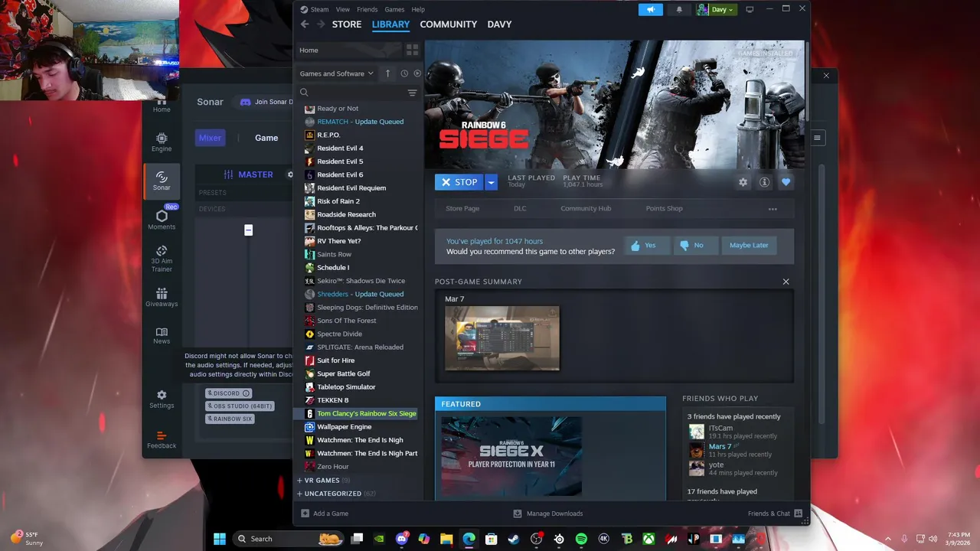Open the Siege X featured news image
This screenshot has height=551, width=980.
tap(511, 456)
